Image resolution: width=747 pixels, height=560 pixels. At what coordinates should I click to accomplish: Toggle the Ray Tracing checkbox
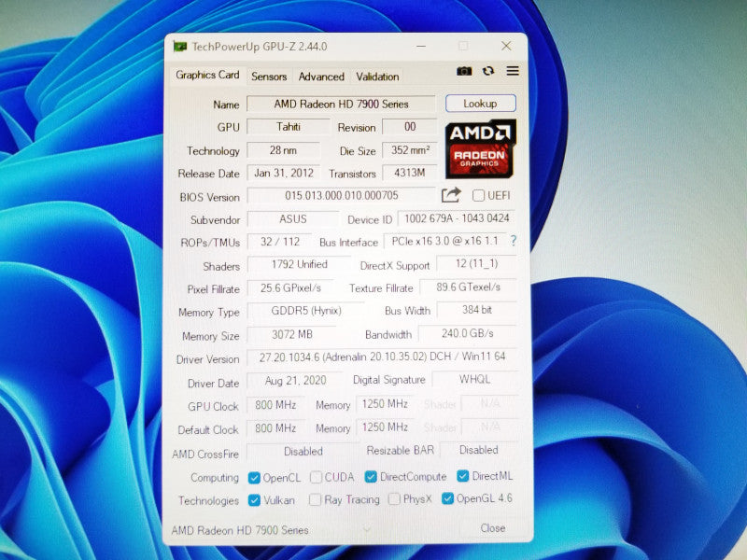click(315, 499)
